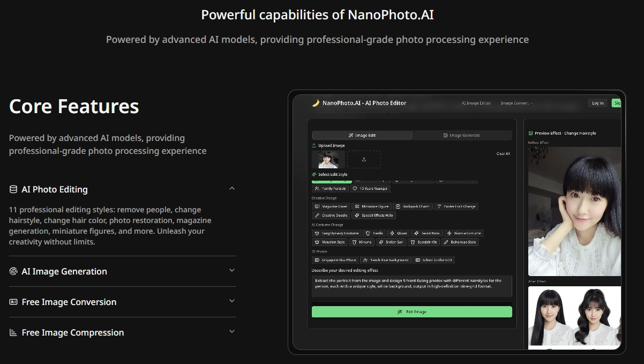Viewport: 644px width, 364px height.
Task: Expand the Free Image Compression chevron
Action: pyautogui.click(x=232, y=332)
